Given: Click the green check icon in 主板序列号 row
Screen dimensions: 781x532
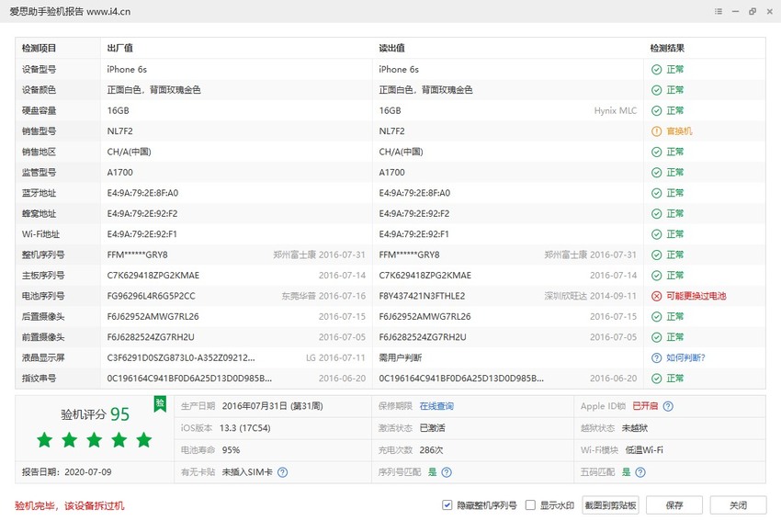Looking at the screenshot, I should pos(656,276).
